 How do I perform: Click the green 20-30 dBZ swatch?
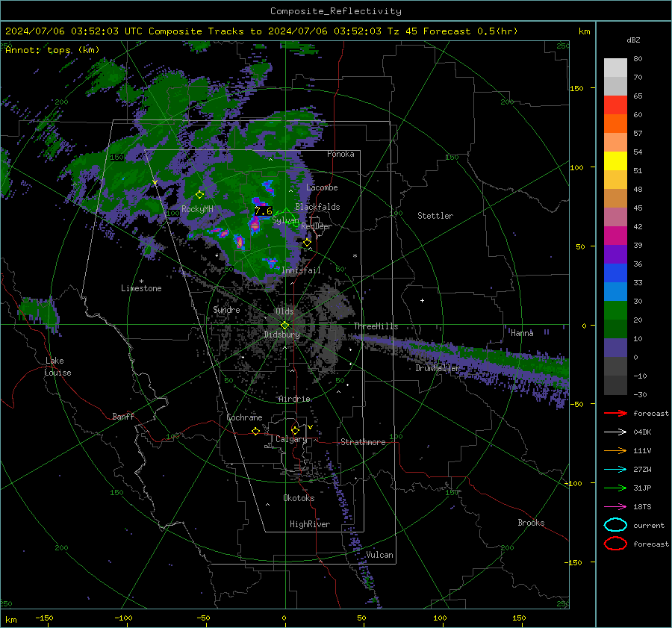pyautogui.click(x=615, y=311)
